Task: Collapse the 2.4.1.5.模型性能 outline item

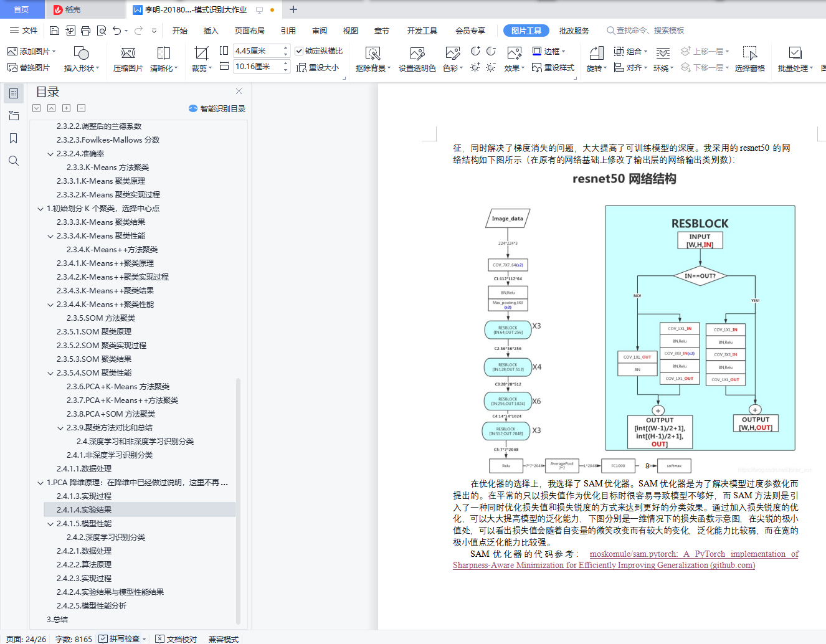Action: coord(50,524)
